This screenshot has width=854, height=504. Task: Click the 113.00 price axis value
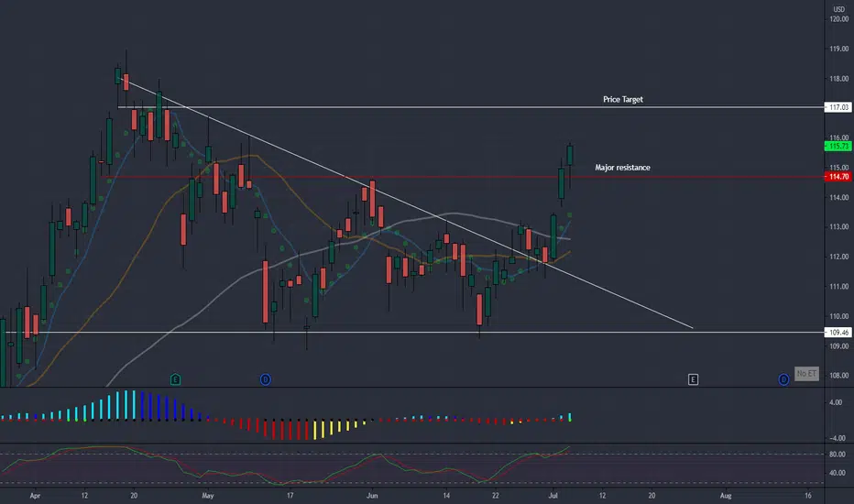[x=838, y=226]
